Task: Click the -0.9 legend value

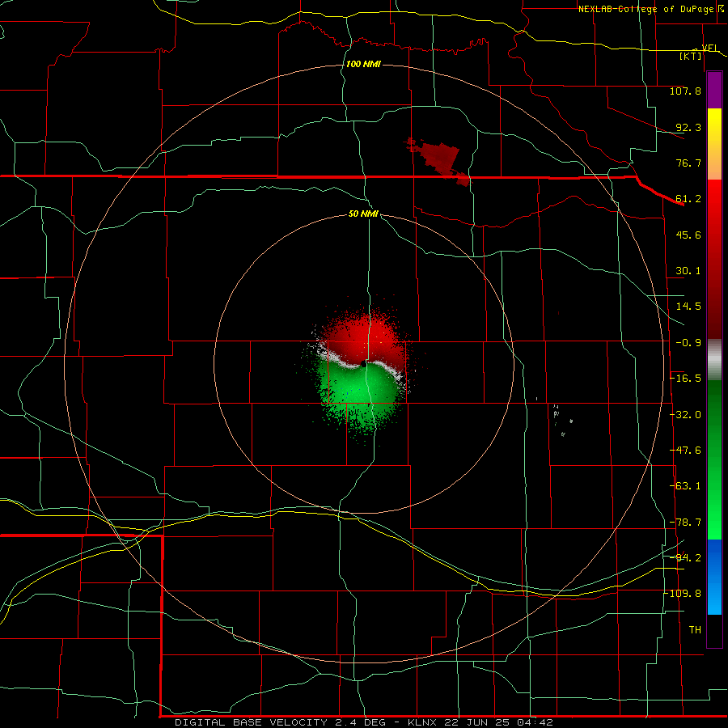Action: [688, 343]
